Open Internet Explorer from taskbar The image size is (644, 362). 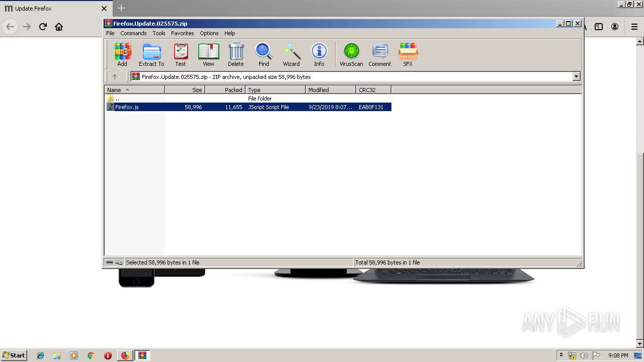40,355
